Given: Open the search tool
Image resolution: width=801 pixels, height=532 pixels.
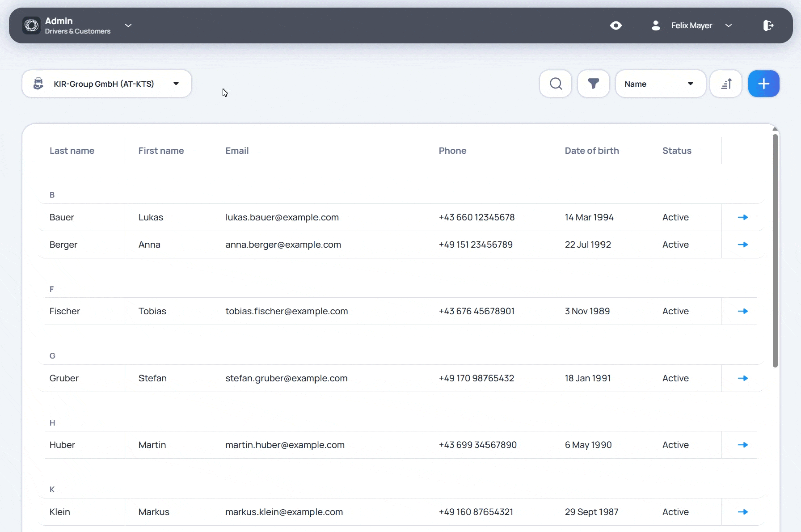Looking at the screenshot, I should [x=556, y=84].
